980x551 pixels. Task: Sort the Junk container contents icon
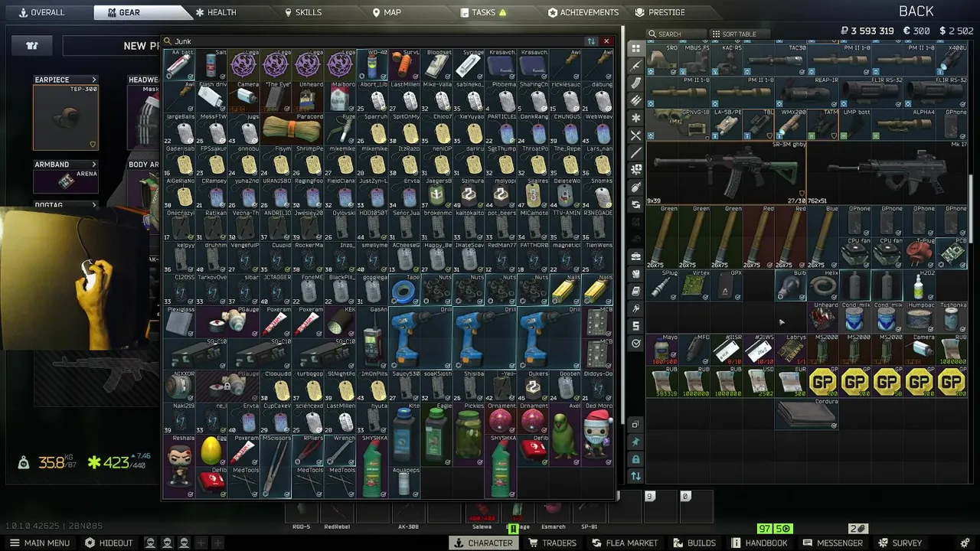(591, 41)
